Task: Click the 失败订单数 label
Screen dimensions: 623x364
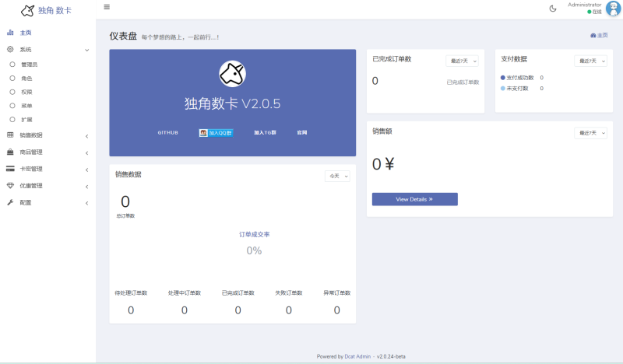Action: (289, 293)
